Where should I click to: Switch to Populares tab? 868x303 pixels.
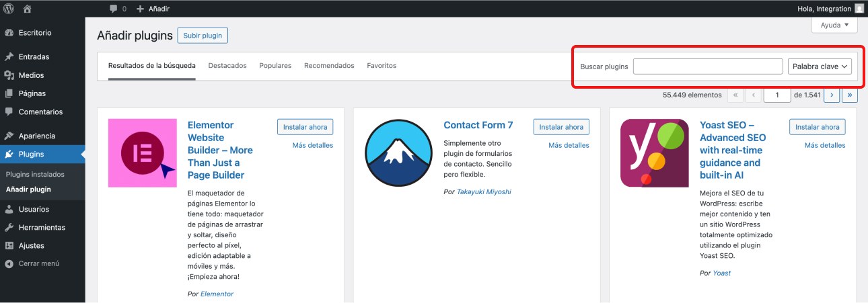(x=275, y=66)
